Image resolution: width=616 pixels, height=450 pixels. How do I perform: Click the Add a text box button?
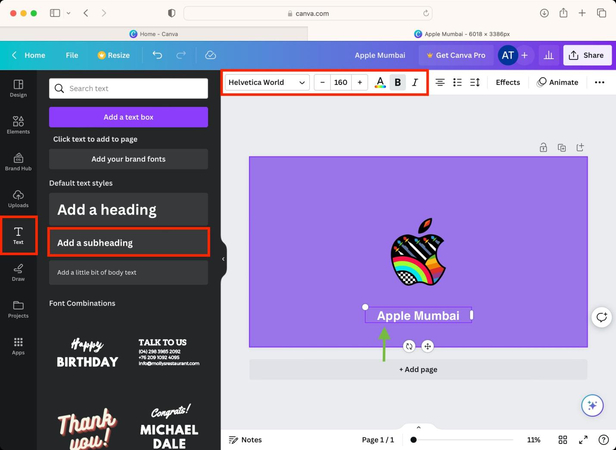(128, 117)
